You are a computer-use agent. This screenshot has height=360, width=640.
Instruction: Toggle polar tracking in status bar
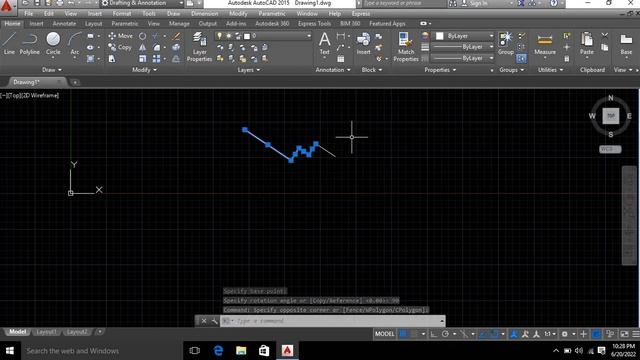(x=445, y=334)
